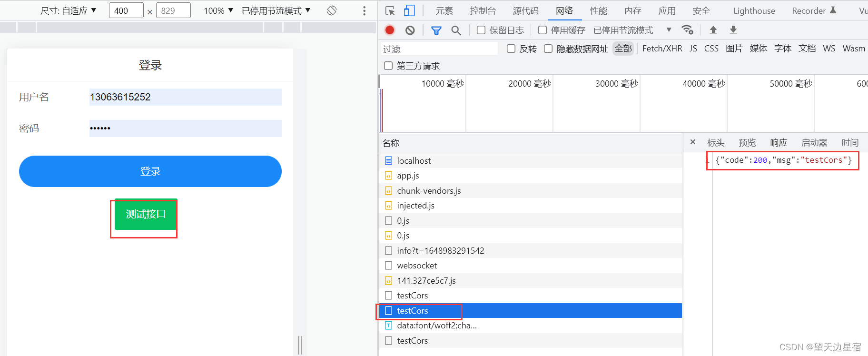The width and height of the screenshot is (868, 356).
Task: Select data:font/woff2 request row
Action: coord(530,326)
